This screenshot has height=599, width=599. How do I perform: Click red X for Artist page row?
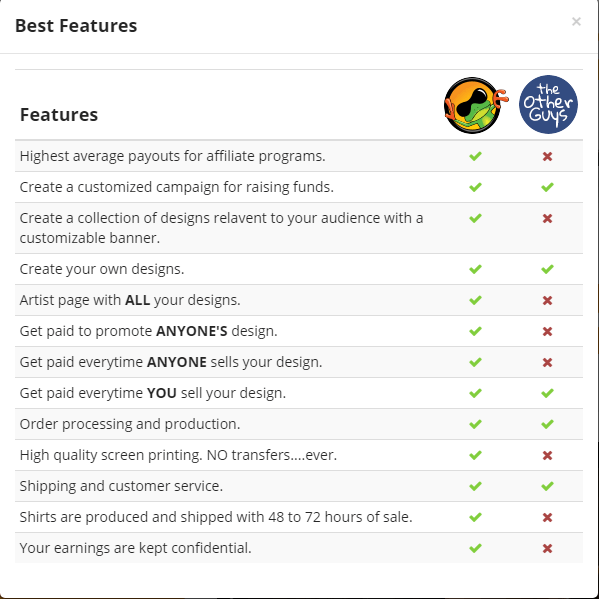coord(547,300)
